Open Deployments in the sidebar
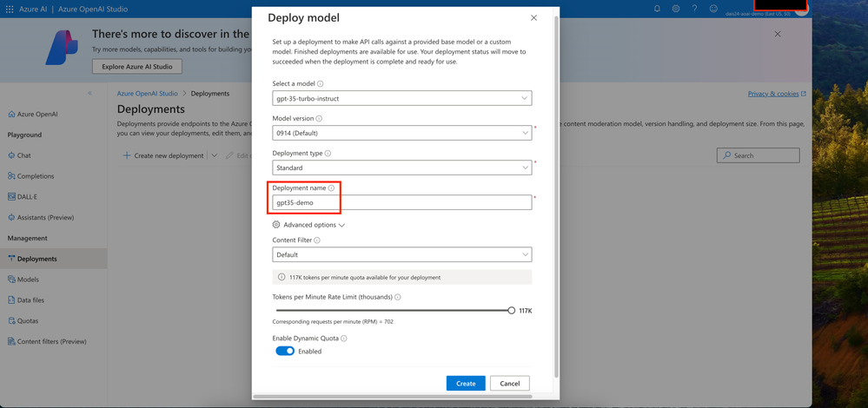Image resolution: width=868 pixels, height=408 pixels. [x=54, y=259]
